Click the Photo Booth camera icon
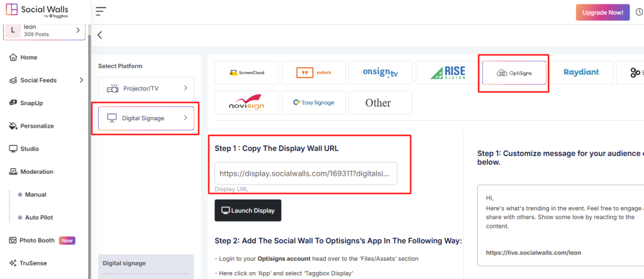Viewport: 644px width, 279px height. pyautogui.click(x=13, y=241)
